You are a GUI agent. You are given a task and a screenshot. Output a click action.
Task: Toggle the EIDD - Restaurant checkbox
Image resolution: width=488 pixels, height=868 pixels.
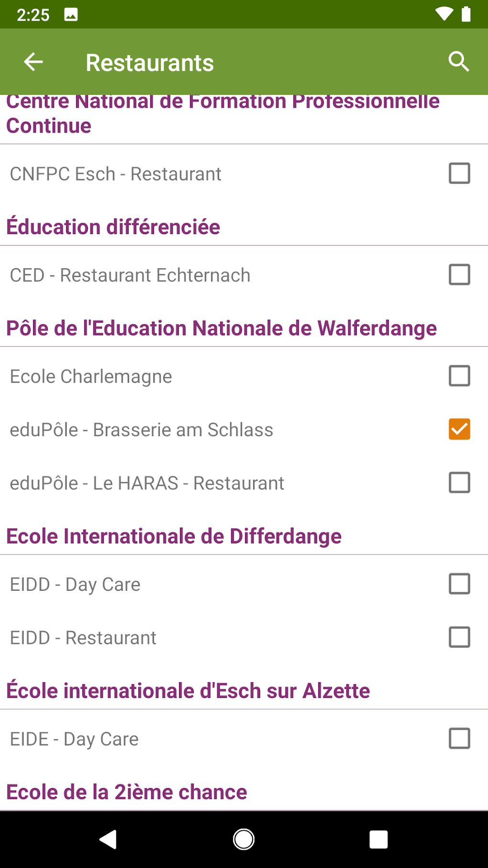pos(459,637)
